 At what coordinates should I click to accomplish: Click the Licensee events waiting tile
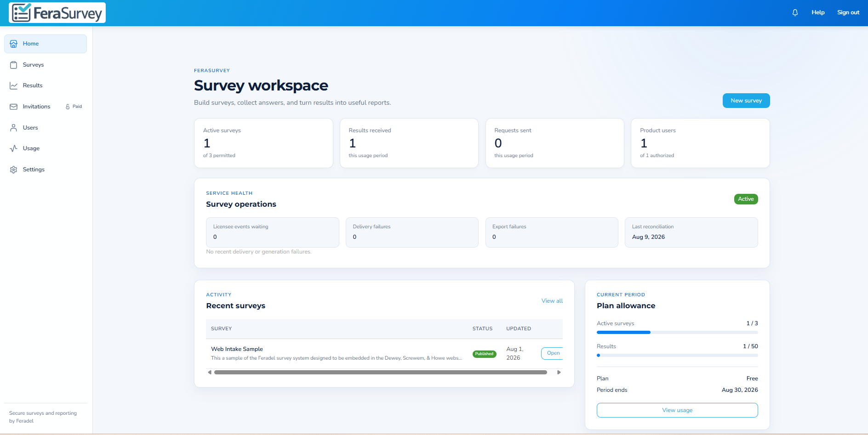[x=273, y=232]
